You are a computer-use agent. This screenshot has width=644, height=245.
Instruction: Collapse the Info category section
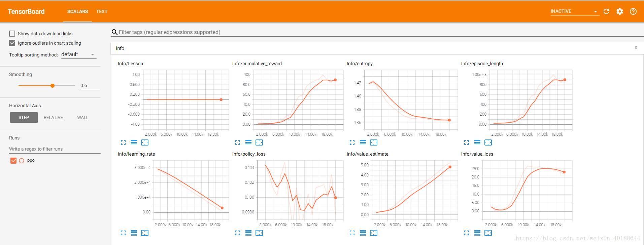[x=377, y=48]
